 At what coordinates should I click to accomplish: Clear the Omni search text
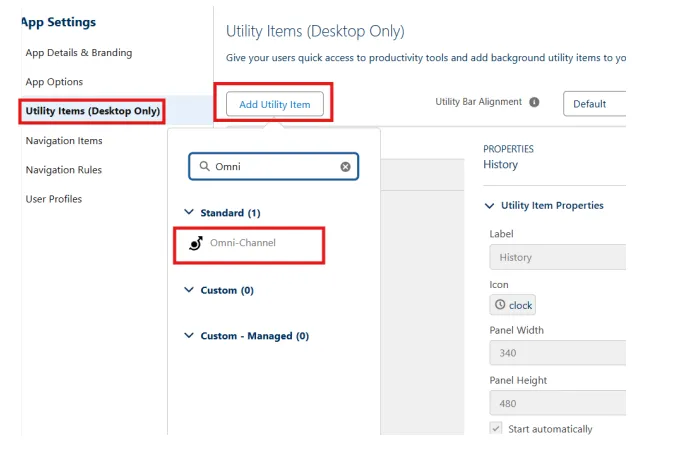346,167
